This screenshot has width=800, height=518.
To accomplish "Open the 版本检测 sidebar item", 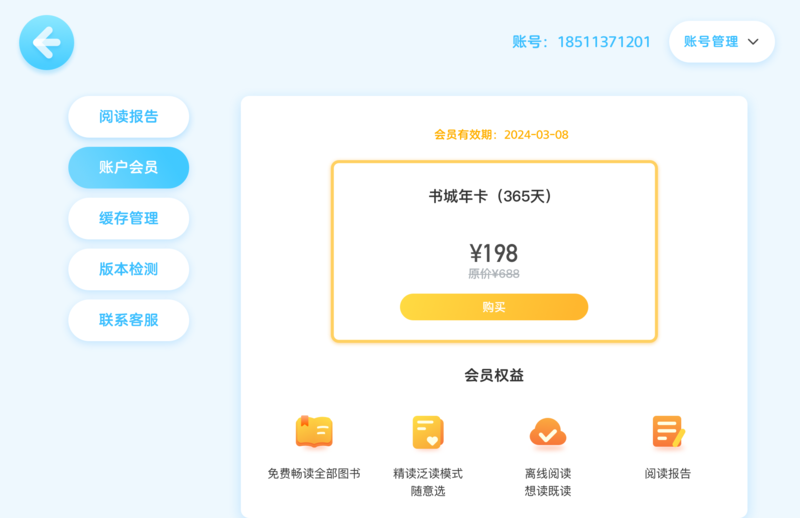I will tap(129, 269).
